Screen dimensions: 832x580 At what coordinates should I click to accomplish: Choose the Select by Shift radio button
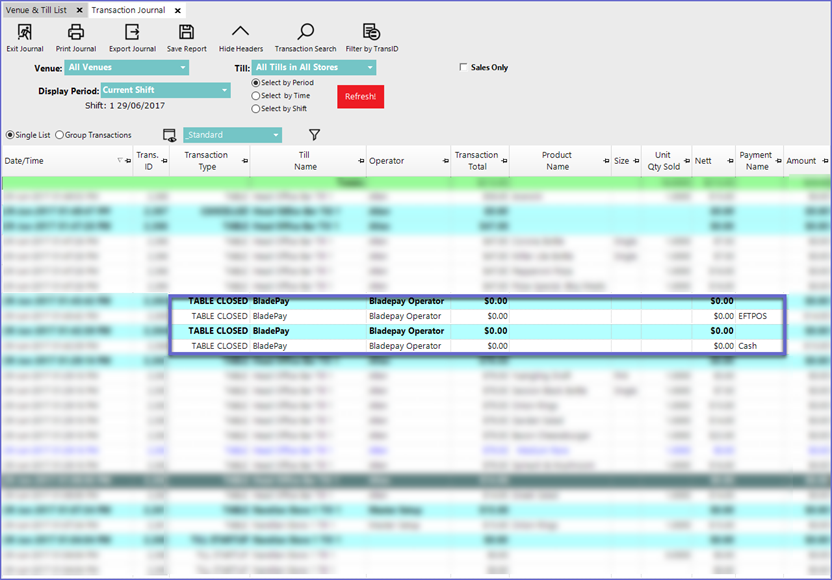click(256, 109)
